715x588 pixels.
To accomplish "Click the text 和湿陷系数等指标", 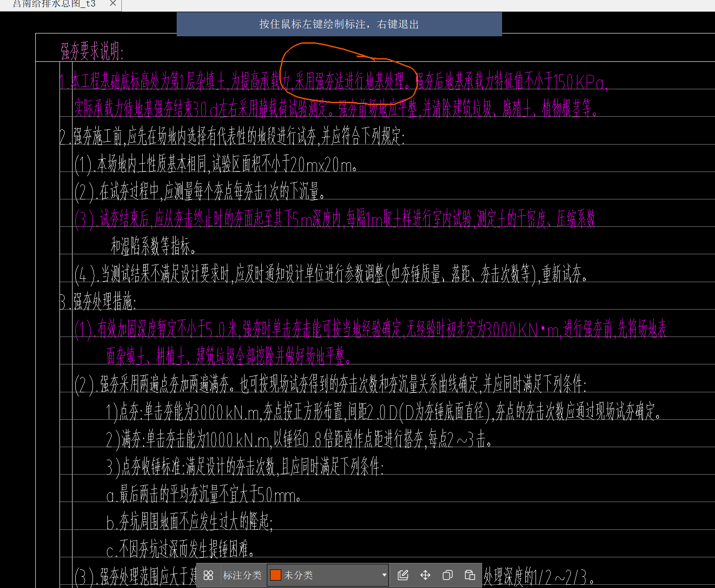I will click(x=153, y=246).
